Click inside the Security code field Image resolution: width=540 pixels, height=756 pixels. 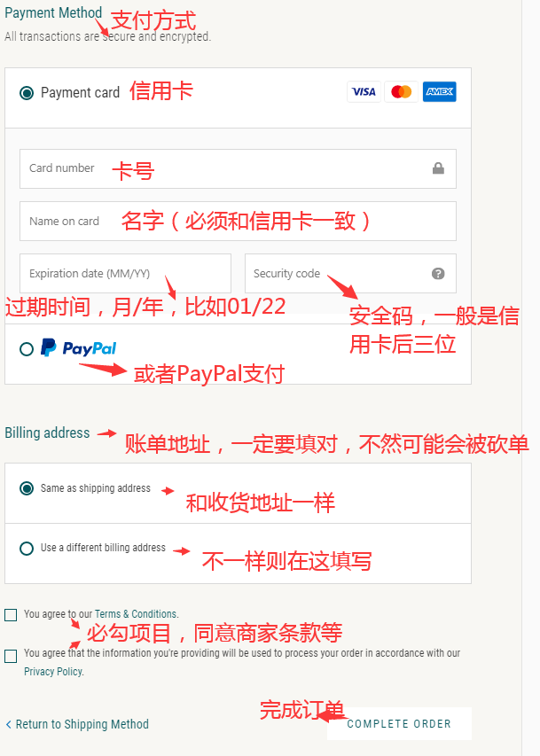tap(350, 273)
